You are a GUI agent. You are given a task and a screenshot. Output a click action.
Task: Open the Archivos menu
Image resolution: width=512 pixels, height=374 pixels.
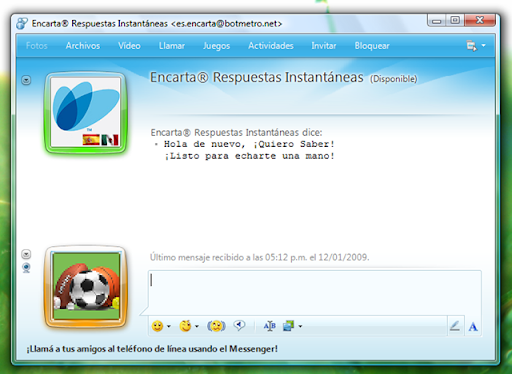(83, 46)
